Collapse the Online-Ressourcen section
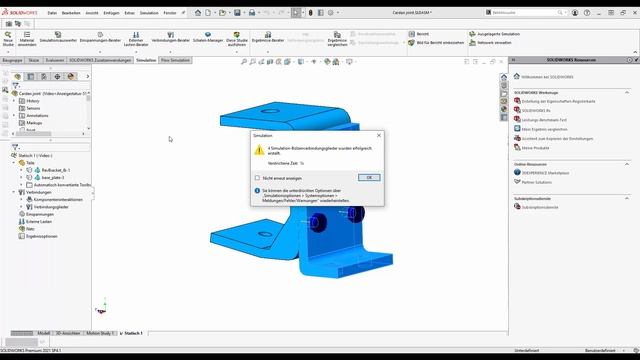 [x=627, y=164]
